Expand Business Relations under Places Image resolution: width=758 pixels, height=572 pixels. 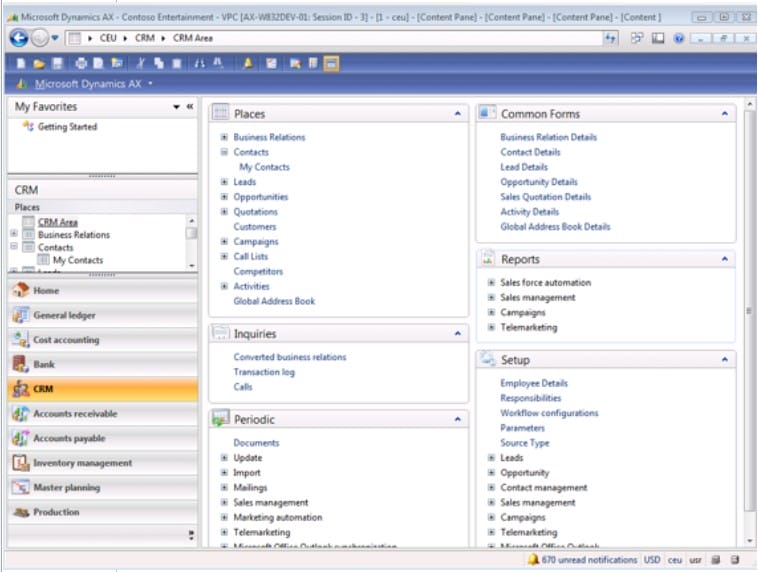[224, 137]
